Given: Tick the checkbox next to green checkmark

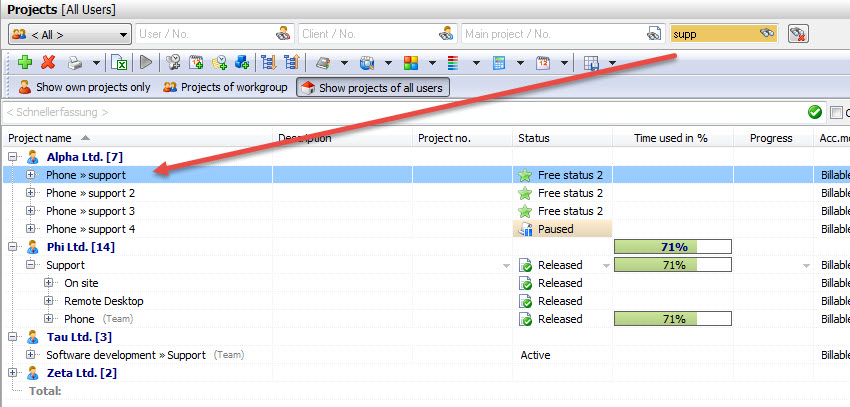Looking at the screenshot, I should (x=836, y=112).
